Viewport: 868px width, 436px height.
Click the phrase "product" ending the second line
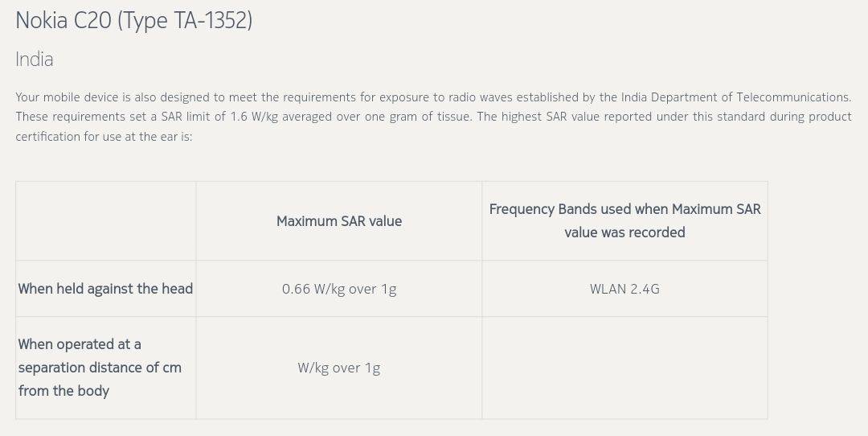(828, 117)
